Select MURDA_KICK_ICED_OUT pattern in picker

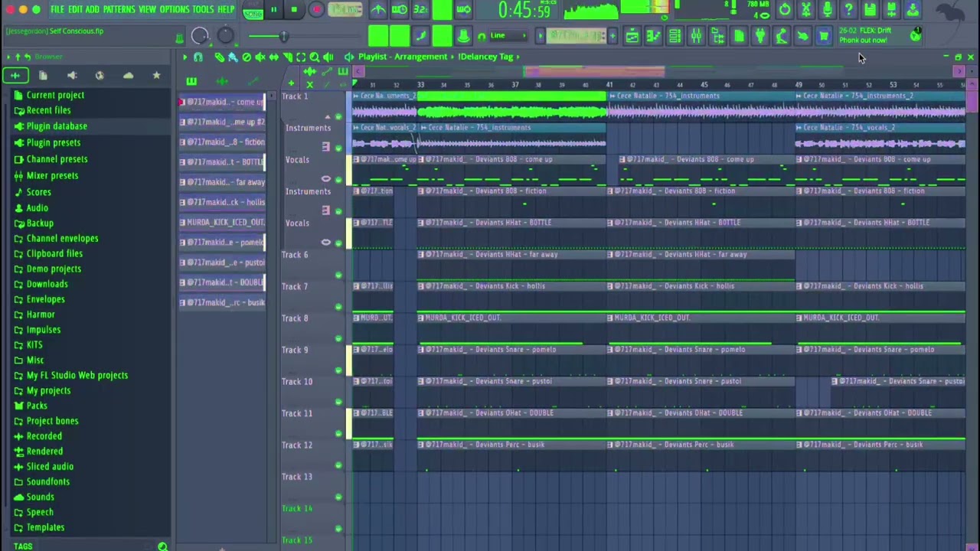pos(223,222)
